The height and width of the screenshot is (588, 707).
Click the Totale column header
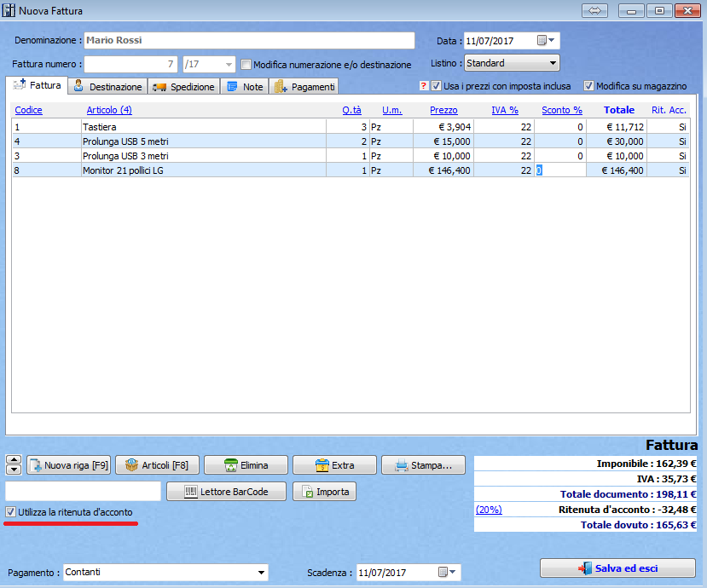619,110
